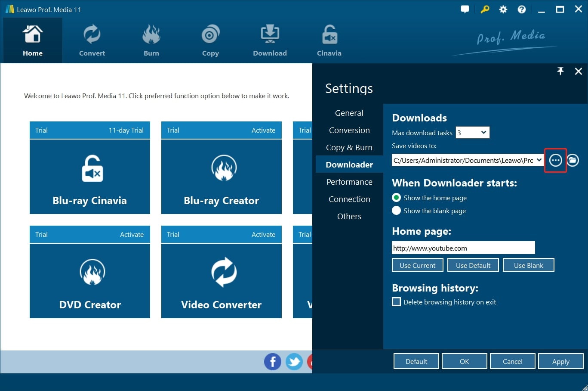Switch to the Copy & Burn settings tab
The width and height of the screenshot is (588, 391).
point(349,147)
